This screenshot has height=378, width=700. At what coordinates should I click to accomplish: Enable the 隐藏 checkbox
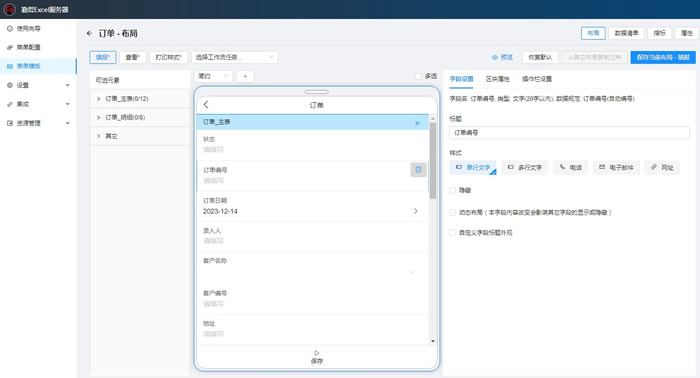point(453,191)
